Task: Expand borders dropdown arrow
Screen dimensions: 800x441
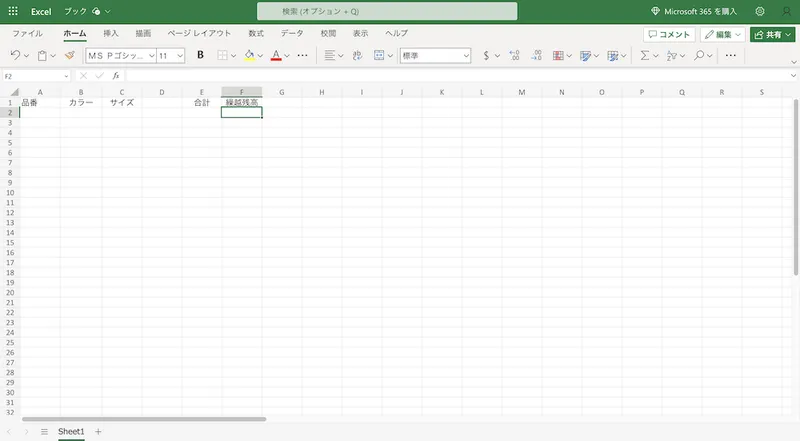Action: coord(233,56)
